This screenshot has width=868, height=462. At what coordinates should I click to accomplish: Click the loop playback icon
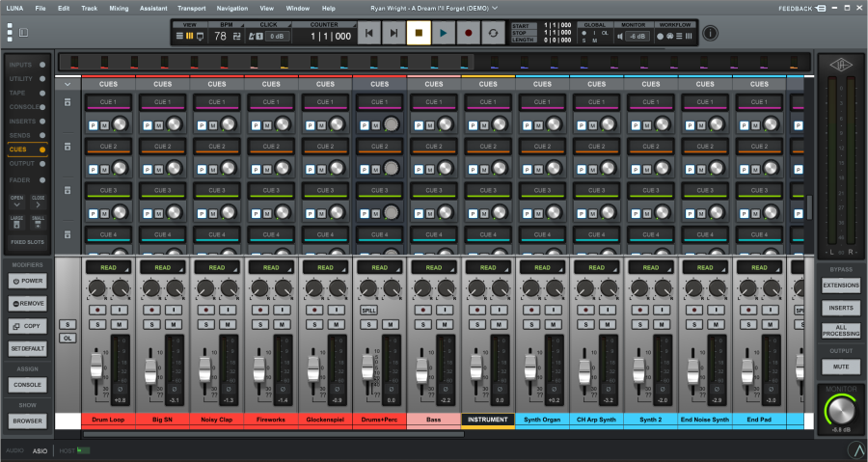493,33
